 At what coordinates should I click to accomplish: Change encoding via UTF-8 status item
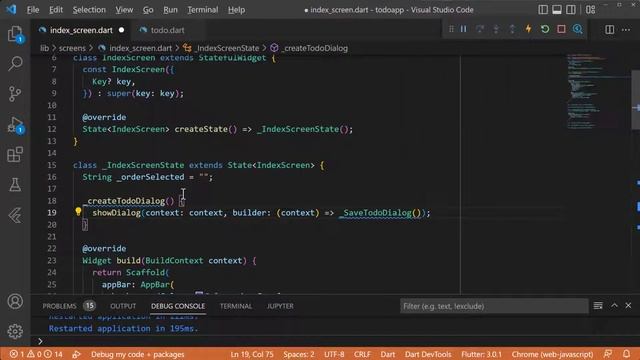pyautogui.click(x=334, y=354)
